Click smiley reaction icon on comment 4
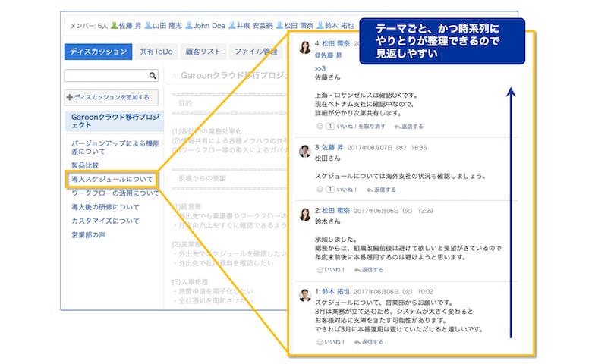 (320, 127)
